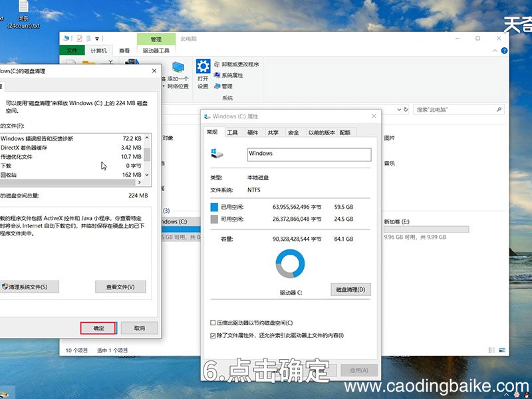
Task: Uncheck the allow content indexing checkbox
Action: (213, 336)
